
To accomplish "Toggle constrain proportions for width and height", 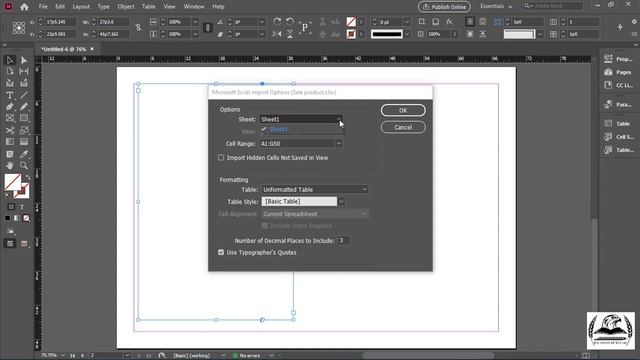I will (138, 28).
